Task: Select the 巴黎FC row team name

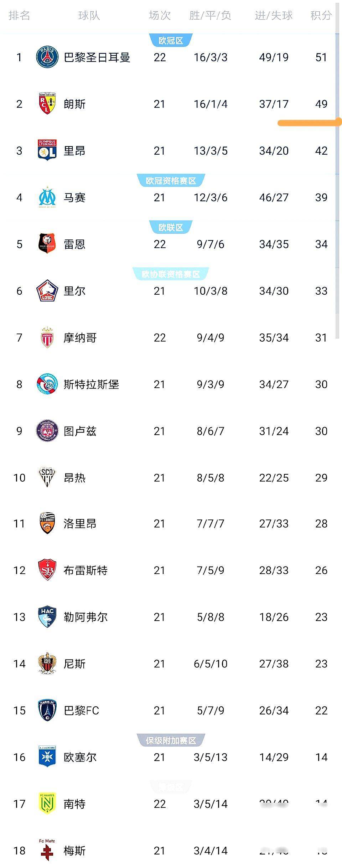Action: 81,711
